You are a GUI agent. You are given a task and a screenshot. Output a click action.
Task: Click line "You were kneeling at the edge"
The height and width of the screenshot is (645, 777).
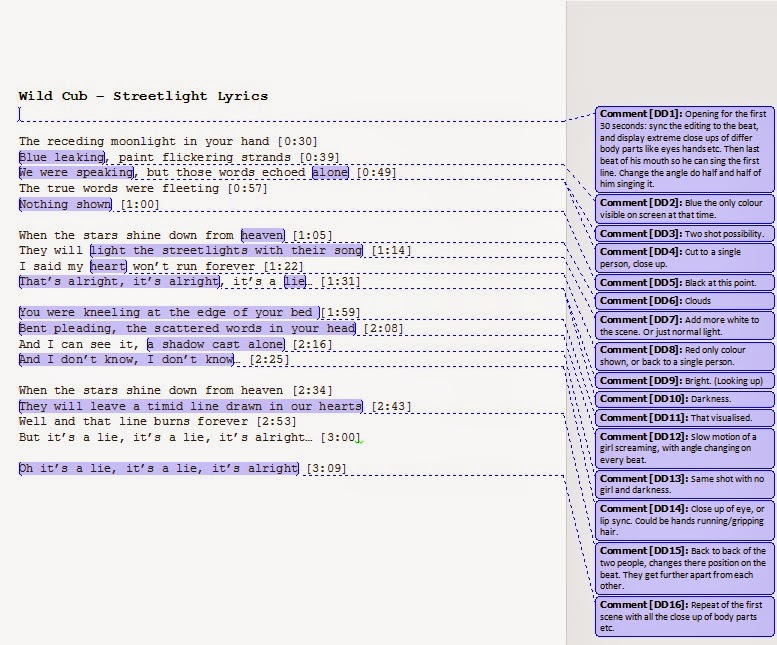point(169,313)
